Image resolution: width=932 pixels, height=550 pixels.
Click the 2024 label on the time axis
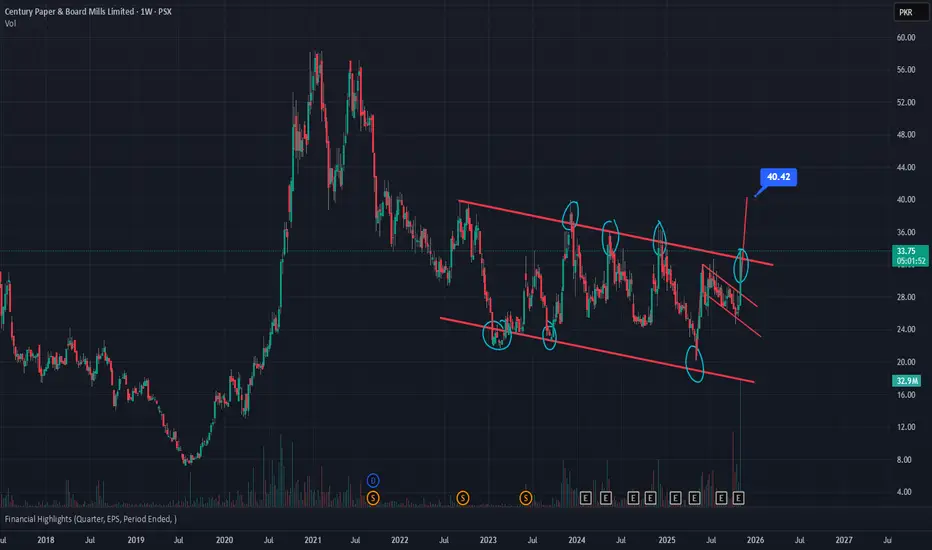[x=577, y=540]
